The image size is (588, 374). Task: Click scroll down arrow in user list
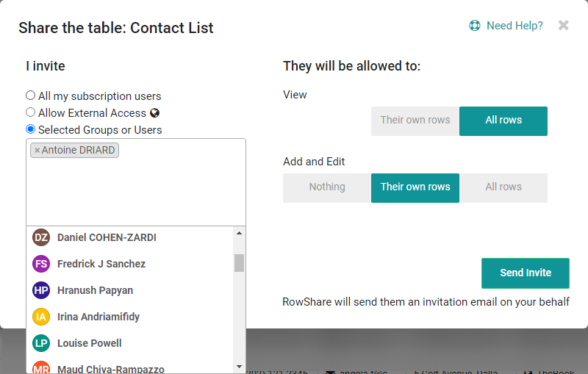[240, 367]
